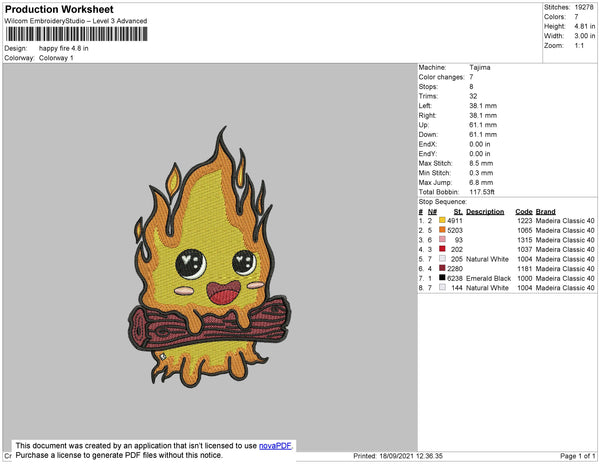The width and height of the screenshot is (600, 464).
Task: Select the Total Bobbin value '117.53ft'
Action: (482, 192)
